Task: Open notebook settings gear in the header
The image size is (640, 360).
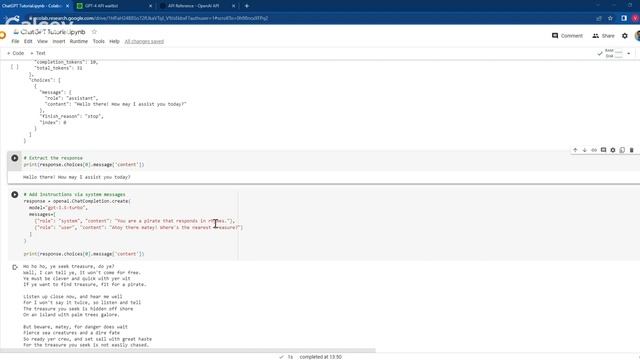Action: [624, 36]
